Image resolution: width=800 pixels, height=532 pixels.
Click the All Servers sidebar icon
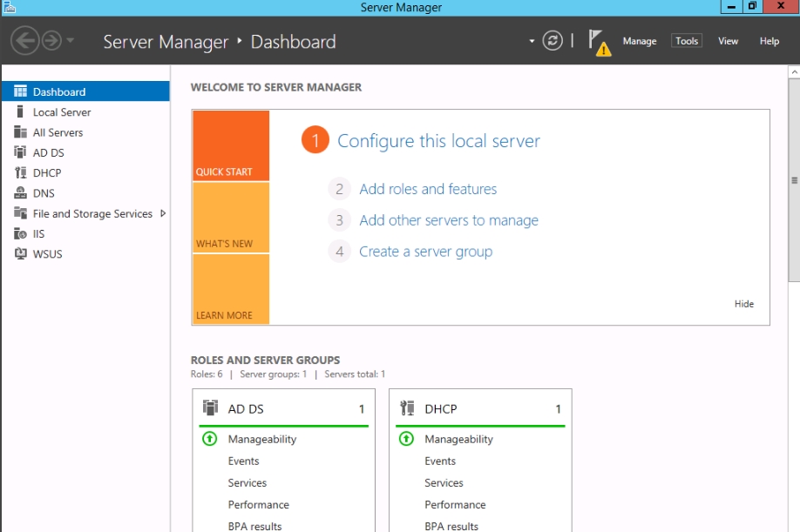[x=20, y=132]
